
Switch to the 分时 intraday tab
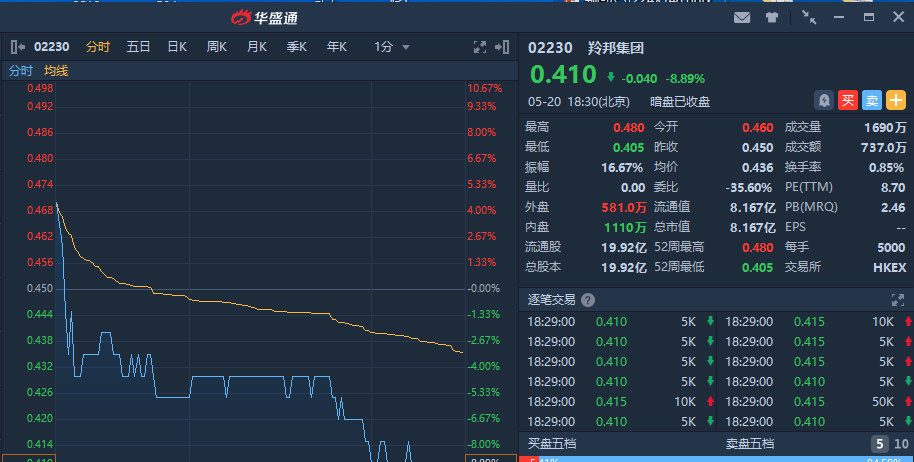(97, 47)
